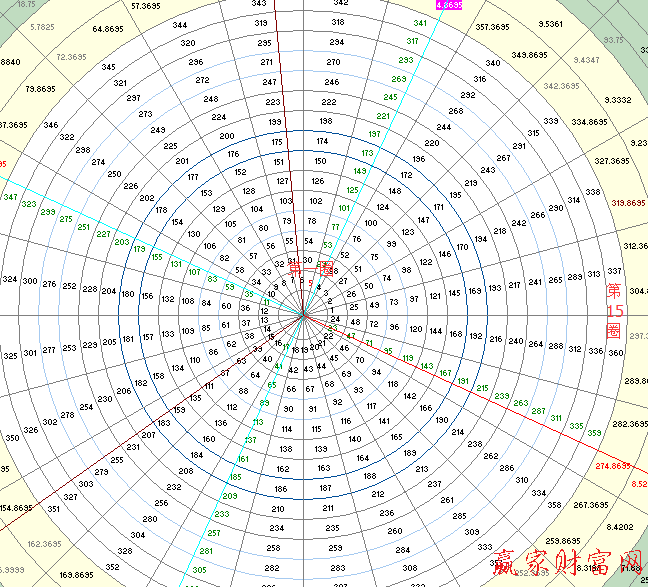Click the red 第一圈 label near center
Screen dimensions: 648x587
pos(311,267)
